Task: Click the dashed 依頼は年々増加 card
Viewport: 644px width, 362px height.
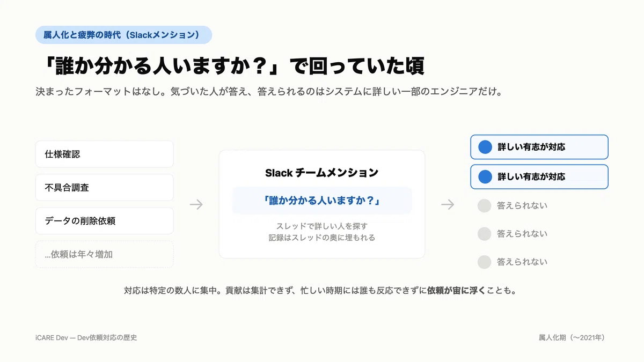Action: point(105,254)
